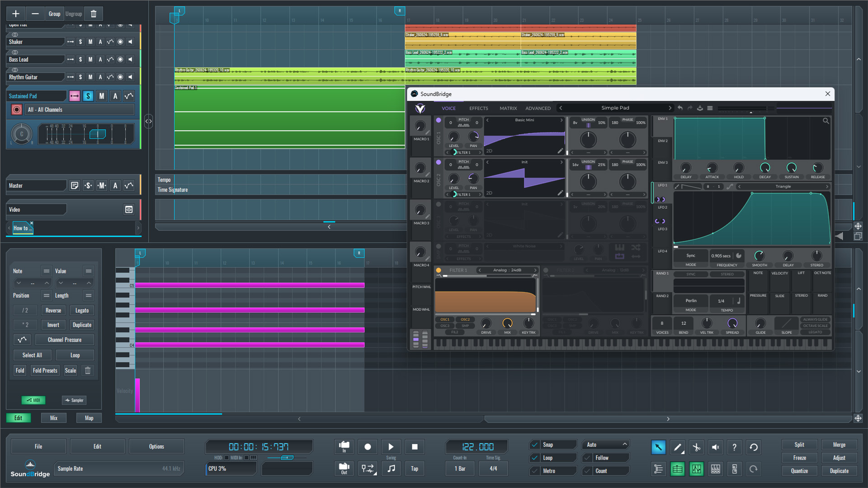This screenshot has height=488, width=868.
Task: Enable the Follow checkbox
Action: pos(587,458)
